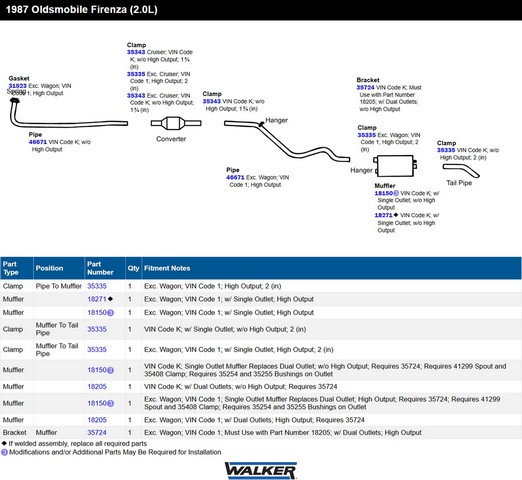Viewport: 522px width, 480px height.
Task: Open Clamp 35343 link above the Hanger label
Action: (212, 101)
